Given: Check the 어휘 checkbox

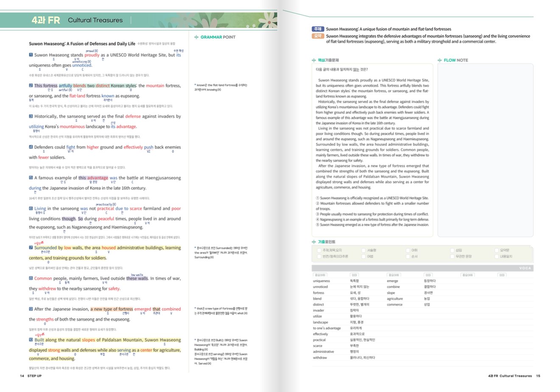Looking at the screenshot, I should point(408,250).
